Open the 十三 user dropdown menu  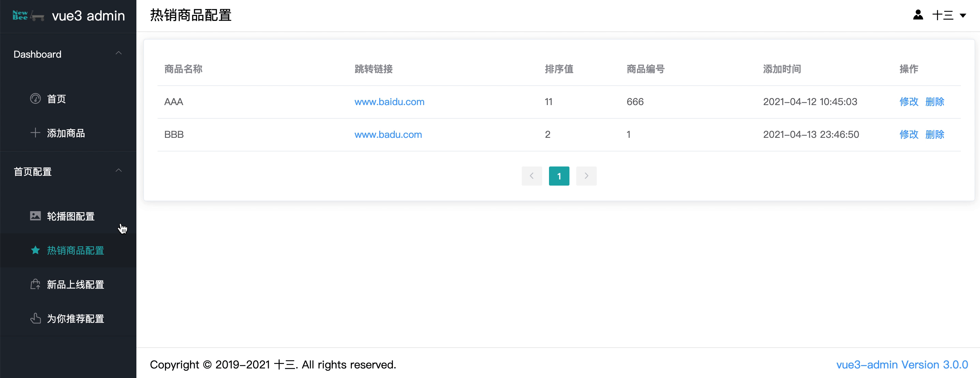[x=945, y=15]
